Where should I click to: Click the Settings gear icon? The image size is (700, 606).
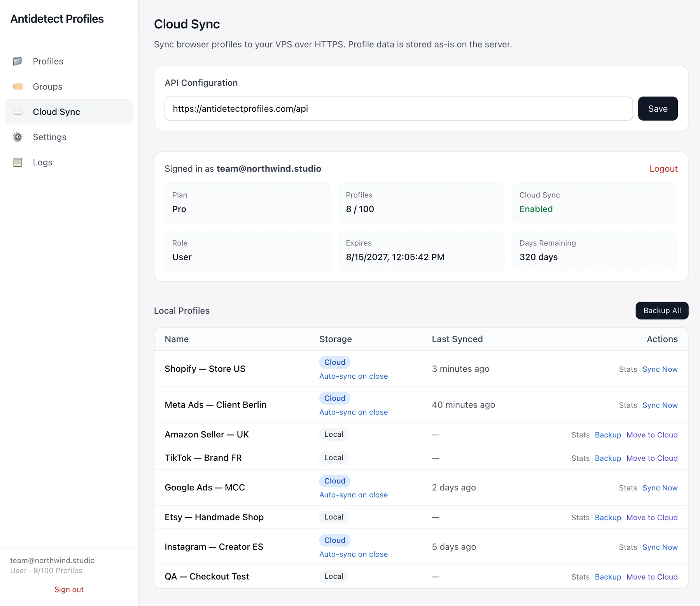click(x=17, y=137)
